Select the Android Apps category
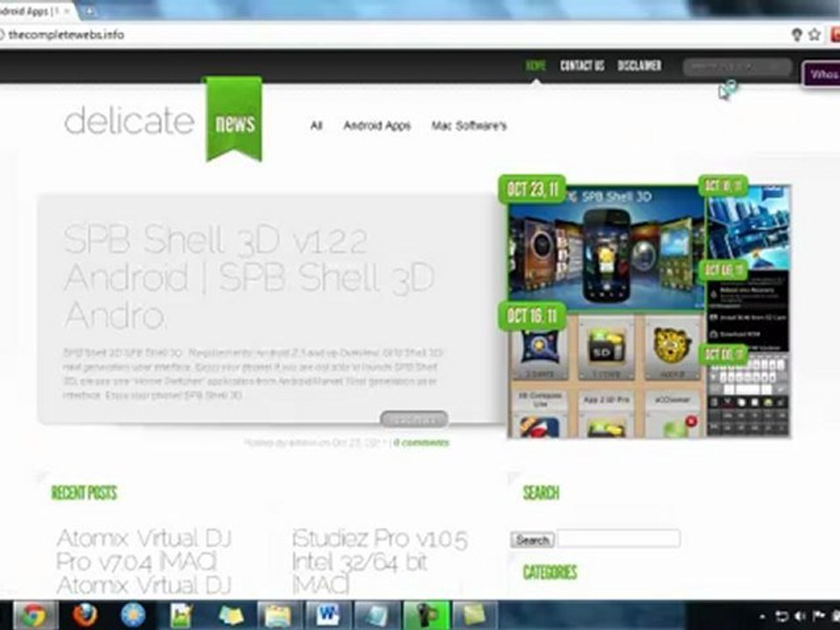The width and height of the screenshot is (840, 630). pos(376,125)
